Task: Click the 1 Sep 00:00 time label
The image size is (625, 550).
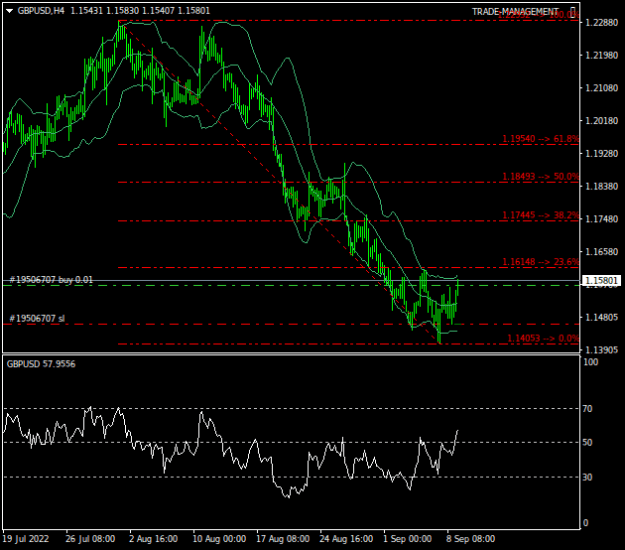Action: (x=407, y=539)
